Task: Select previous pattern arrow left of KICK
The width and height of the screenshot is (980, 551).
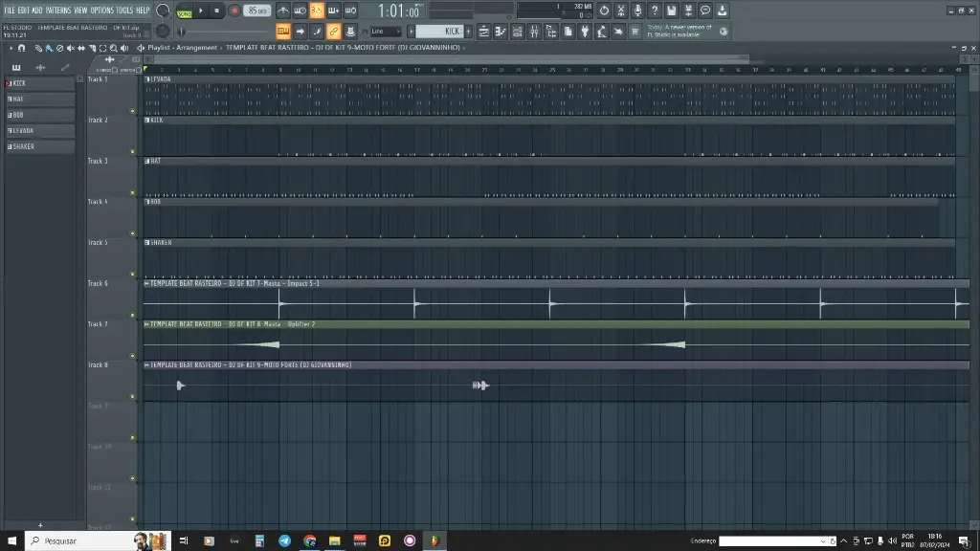Action: point(411,32)
